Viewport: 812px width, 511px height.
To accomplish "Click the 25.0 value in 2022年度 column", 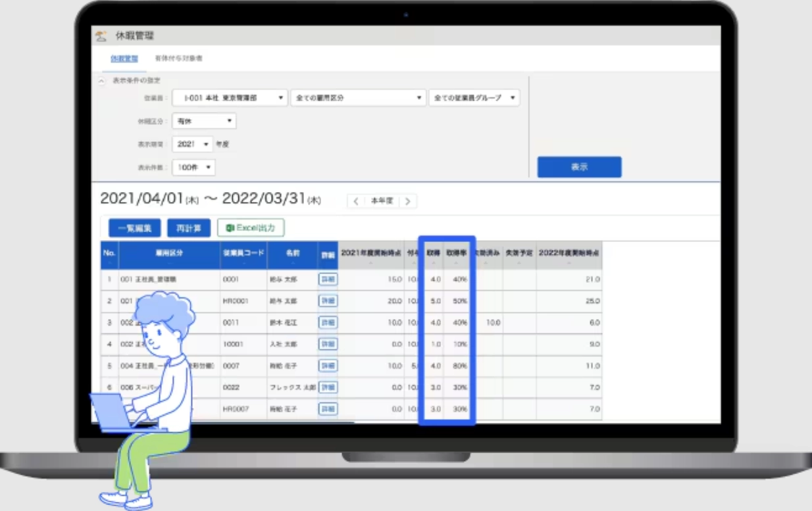I will pos(593,301).
